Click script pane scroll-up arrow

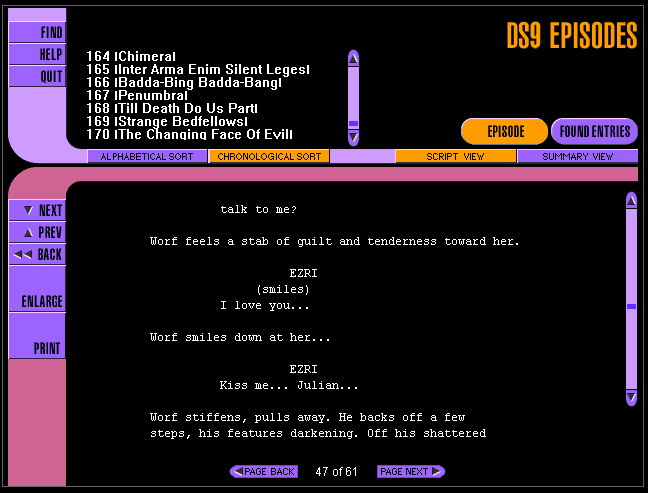pyautogui.click(x=631, y=201)
